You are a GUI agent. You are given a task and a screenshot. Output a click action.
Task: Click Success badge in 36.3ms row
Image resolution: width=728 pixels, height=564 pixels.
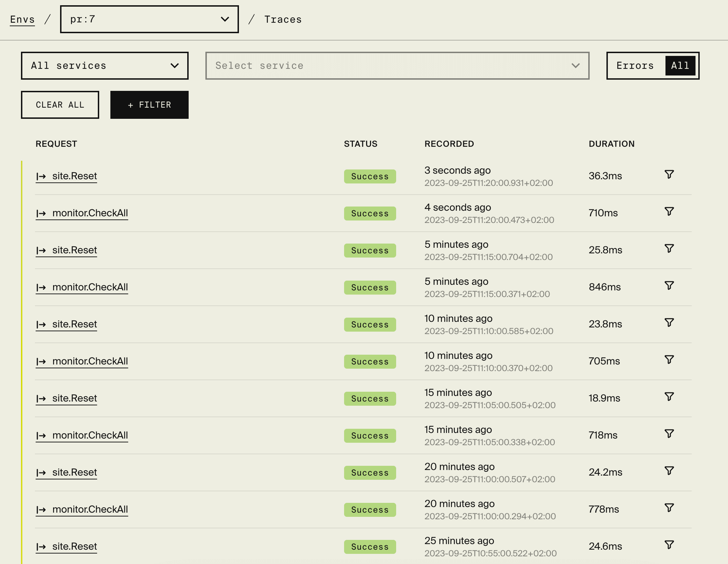(x=370, y=176)
